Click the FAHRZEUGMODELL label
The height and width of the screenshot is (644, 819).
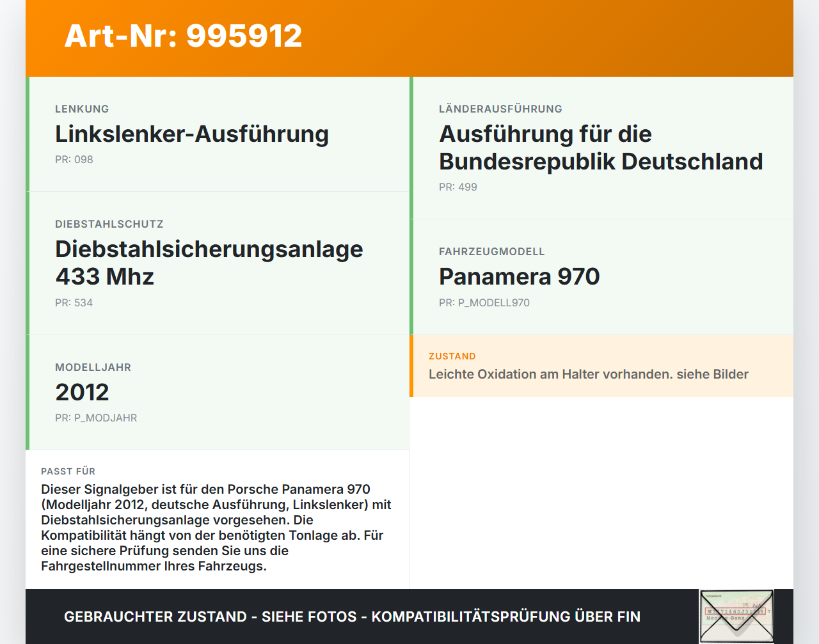point(492,251)
